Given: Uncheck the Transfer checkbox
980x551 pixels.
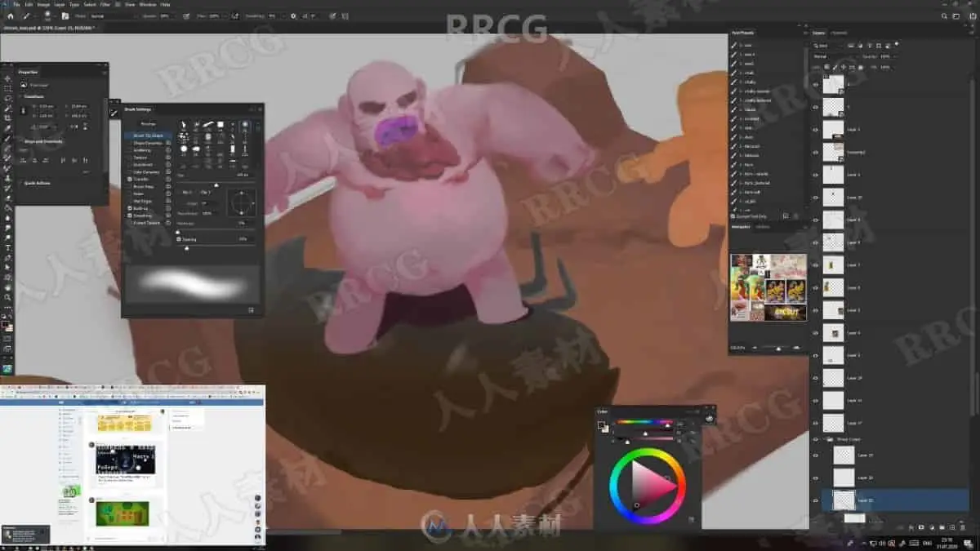Looking at the screenshot, I should [x=130, y=179].
